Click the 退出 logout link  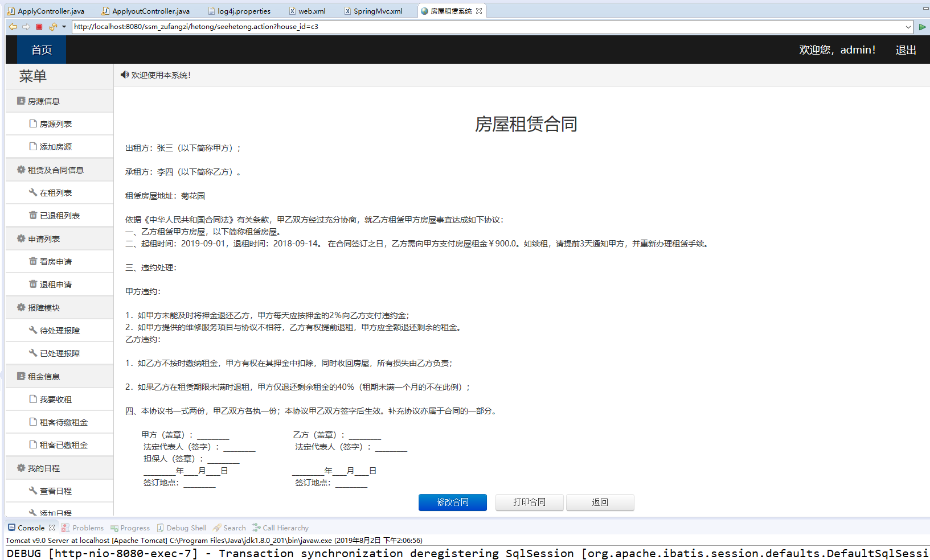point(905,50)
